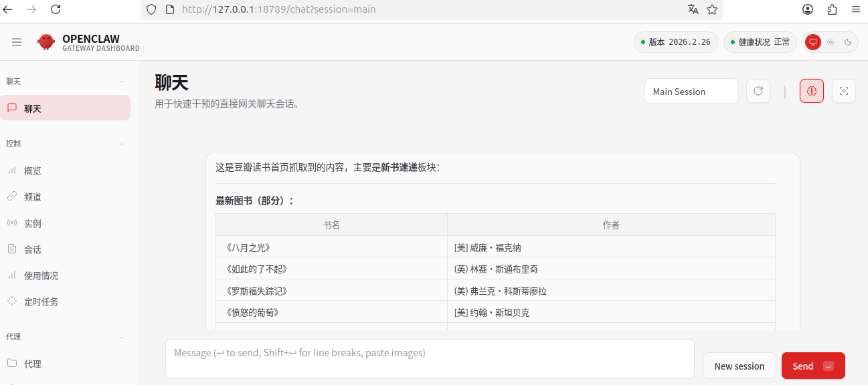Click author cell [美] 约翰·斯坦贝克
Image resolution: width=868 pixels, height=385 pixels.
[611, 312]
